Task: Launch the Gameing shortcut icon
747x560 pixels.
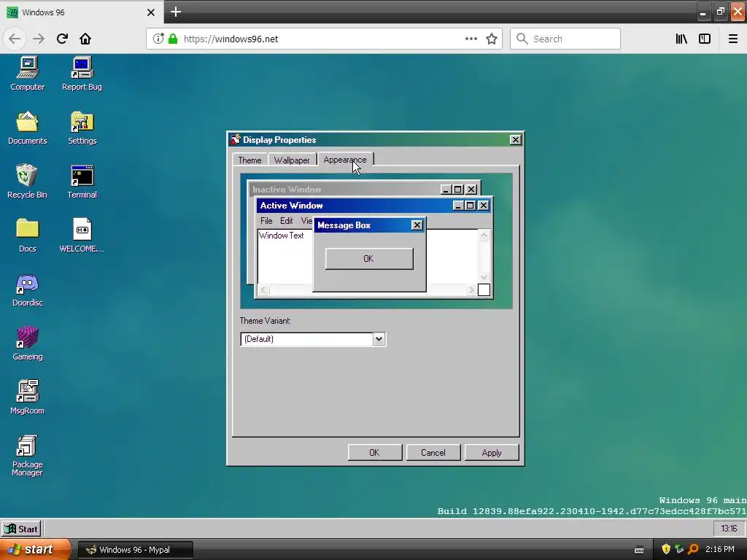Action: (x=28, y=343)
